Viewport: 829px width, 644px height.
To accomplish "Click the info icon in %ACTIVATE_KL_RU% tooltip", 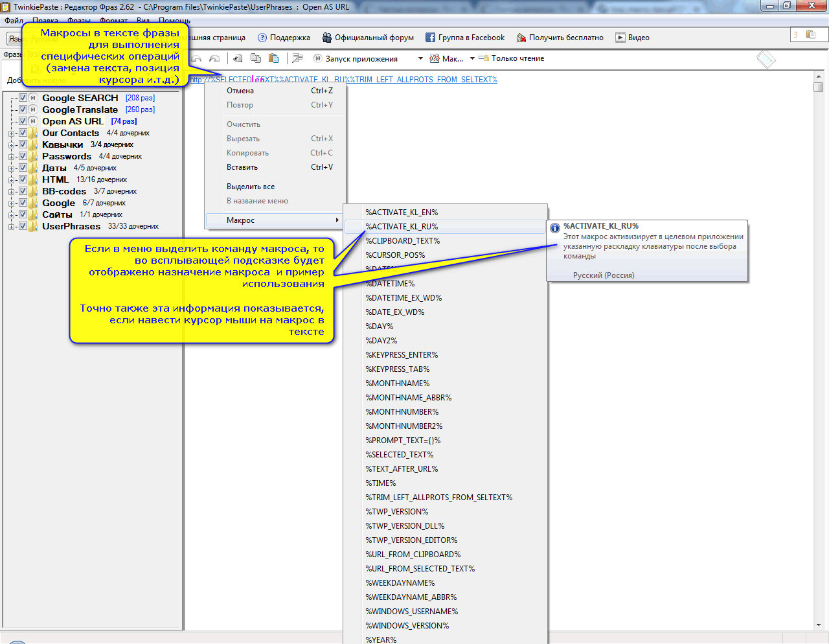I will 555,228.
